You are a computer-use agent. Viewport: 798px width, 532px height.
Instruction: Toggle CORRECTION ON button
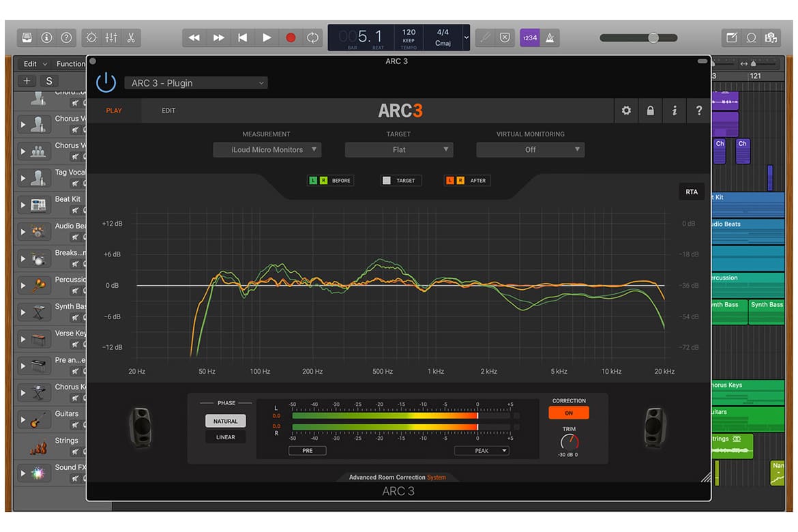[x=569, y=413]
